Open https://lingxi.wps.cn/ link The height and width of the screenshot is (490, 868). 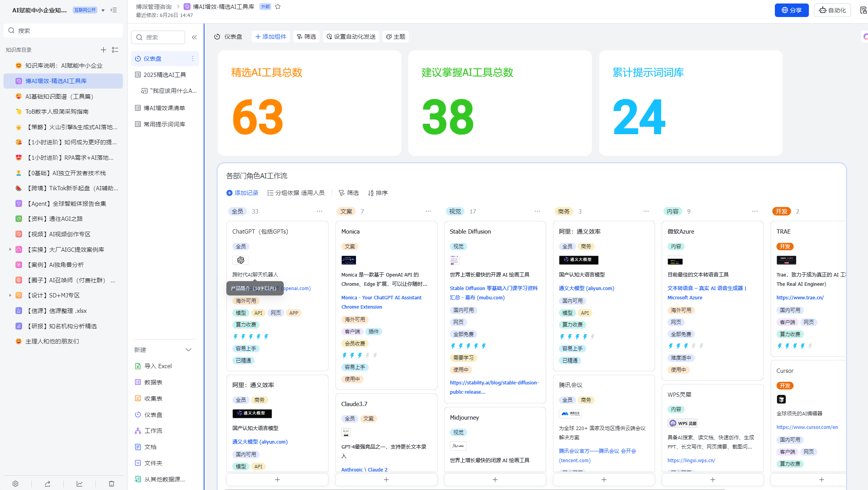691,461
